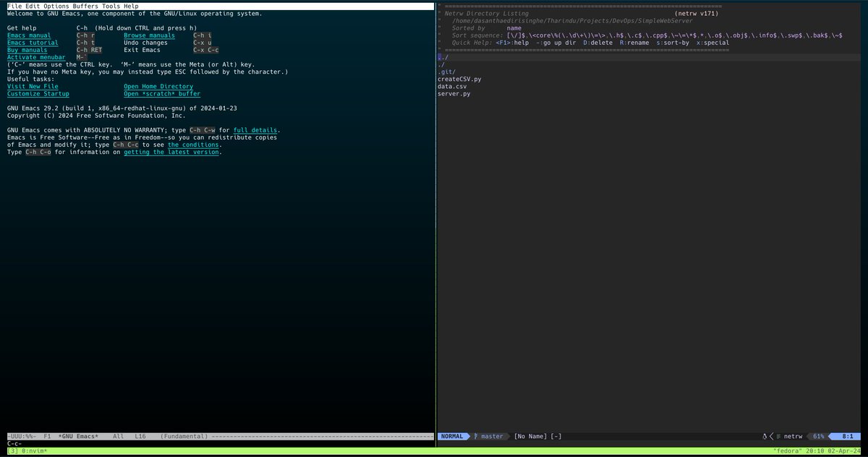Follow the Emacs manual link

point(29,35)
